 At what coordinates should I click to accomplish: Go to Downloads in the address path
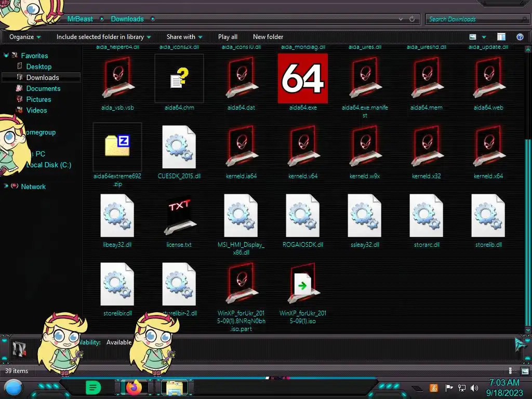click(127, 19)
